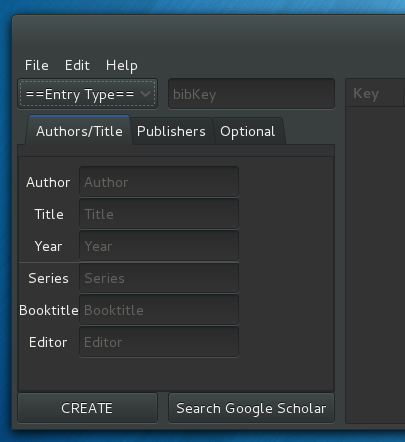405x442 pixels.
Task: Switch to the Optional tab
Action: [x=248, y=131]
